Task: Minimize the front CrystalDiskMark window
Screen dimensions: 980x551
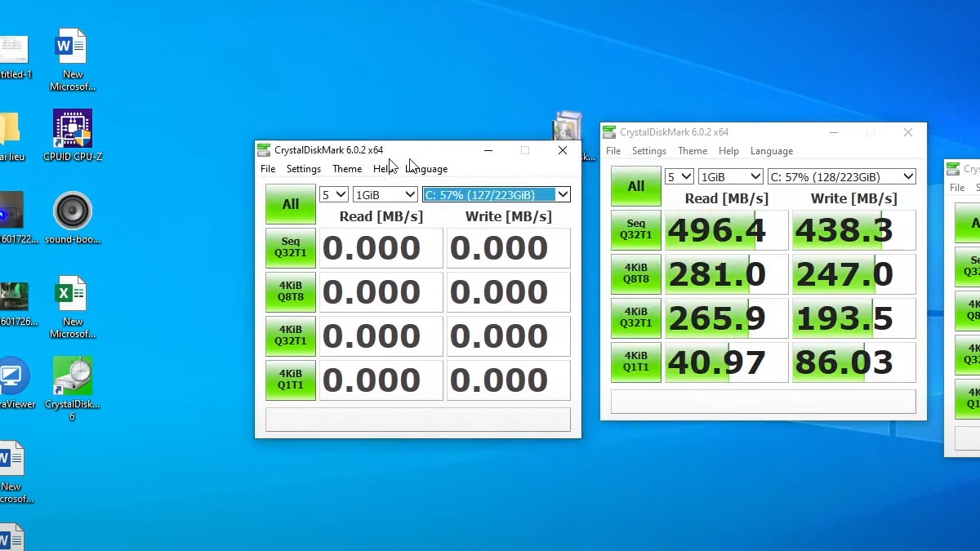Action: 488,150
